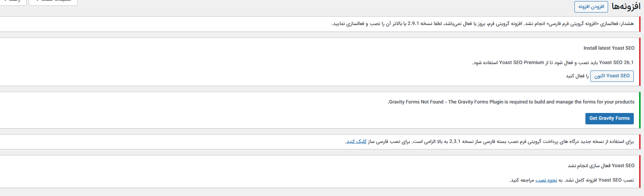Click the "را فعال کنید" text beside Yoast button
644x196 pixels.
[577, 76]
